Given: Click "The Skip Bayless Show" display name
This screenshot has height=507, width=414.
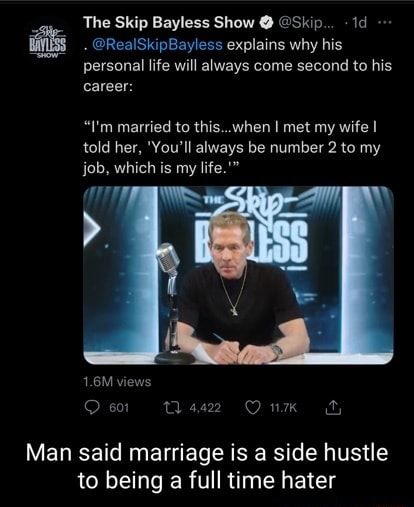Looking at the screenshot, I should coord(169,23).
